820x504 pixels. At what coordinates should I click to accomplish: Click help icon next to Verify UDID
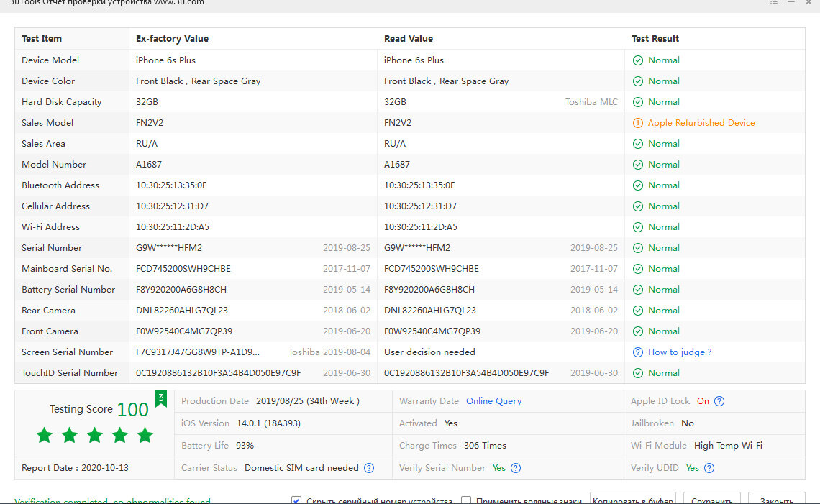click(709, 468)
